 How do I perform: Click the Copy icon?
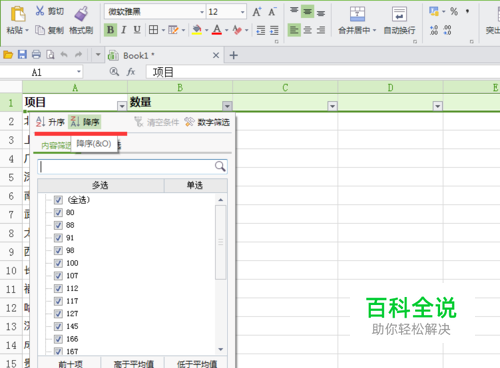click(x=40, y=30)
